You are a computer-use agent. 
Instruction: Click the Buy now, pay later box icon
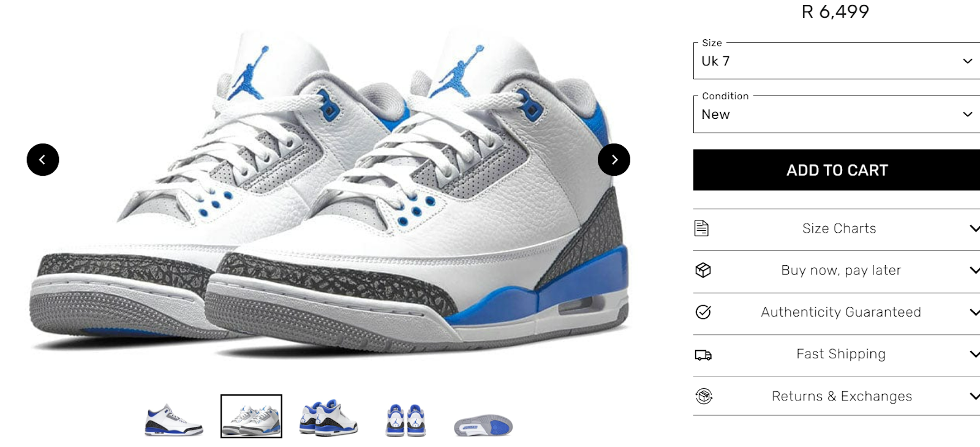(x=703, y=270)
